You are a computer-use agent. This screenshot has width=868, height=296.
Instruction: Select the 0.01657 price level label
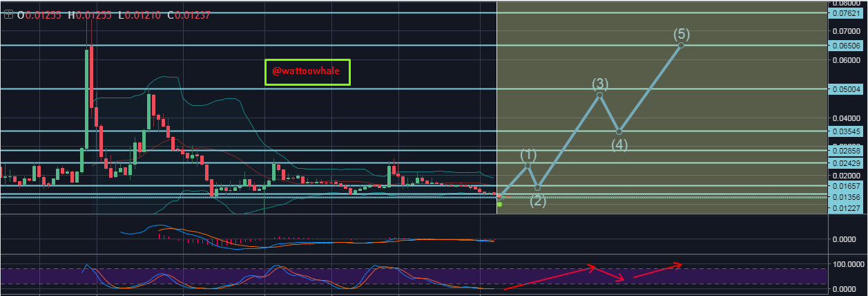point(847,187)
